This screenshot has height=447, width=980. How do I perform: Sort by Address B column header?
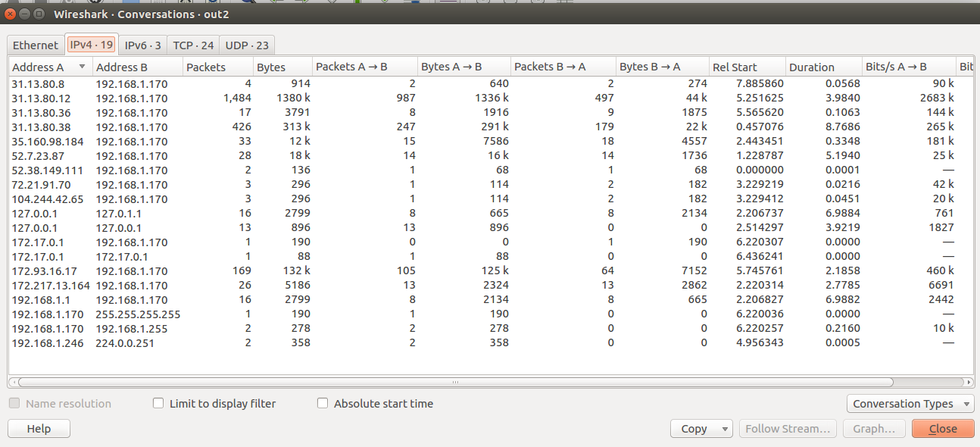[x=138, y=67]
